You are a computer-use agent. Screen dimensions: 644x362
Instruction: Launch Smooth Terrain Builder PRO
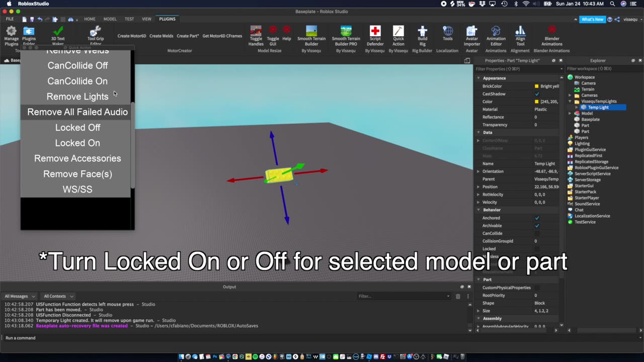tap(346, 36)
